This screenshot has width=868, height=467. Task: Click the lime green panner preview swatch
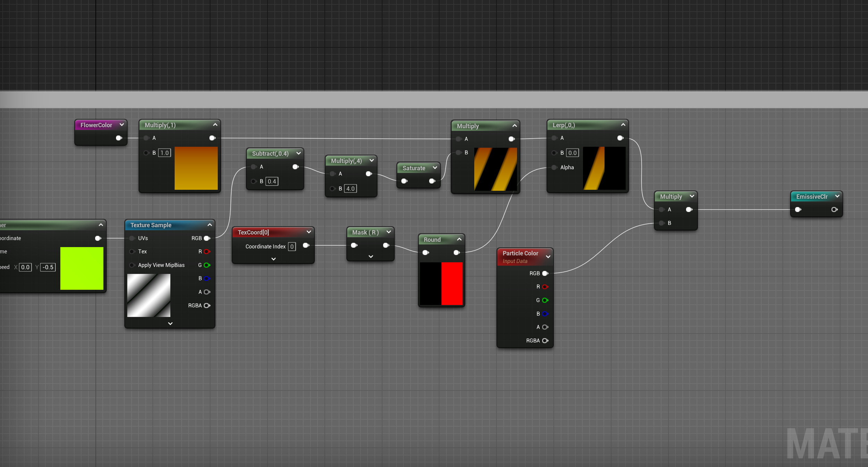(x=82, y=268)
